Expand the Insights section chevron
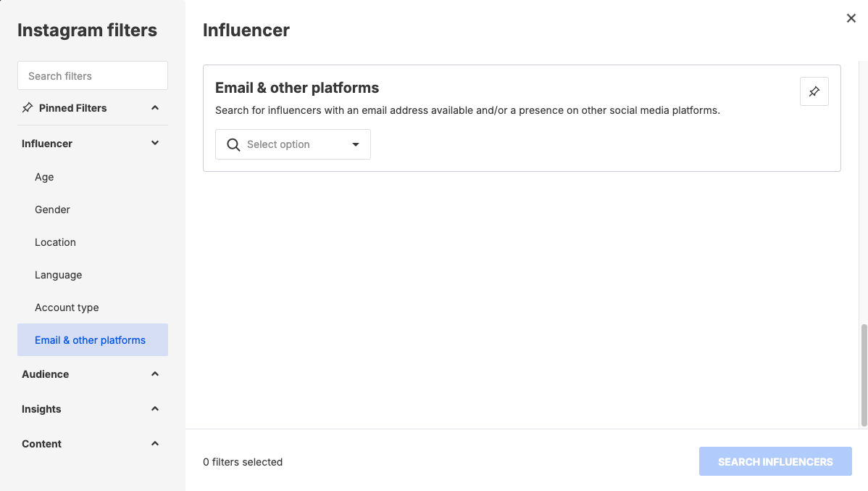Viewport: 868px width, 491px height. click(x=155, y=409)
